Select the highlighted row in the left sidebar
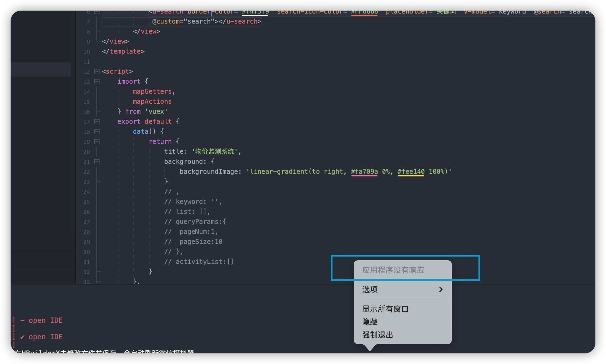Screen dimensions: 606x364 click(x=41, y=70)
